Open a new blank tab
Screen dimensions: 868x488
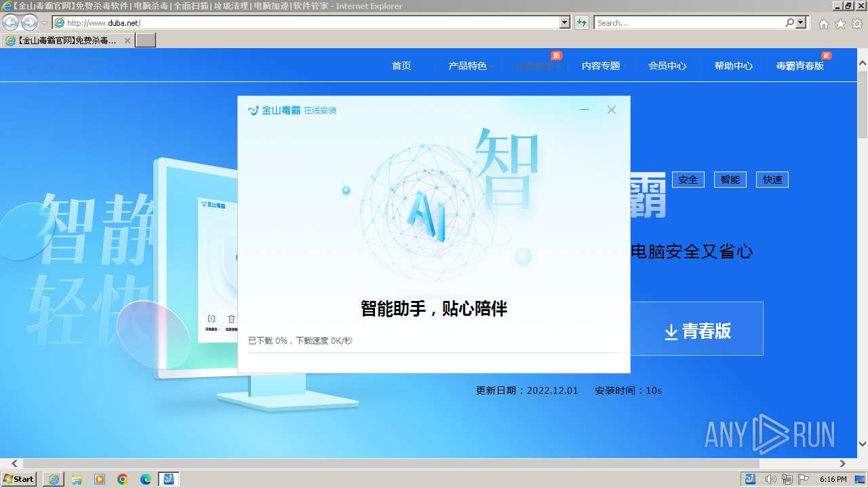coord(146,40)
